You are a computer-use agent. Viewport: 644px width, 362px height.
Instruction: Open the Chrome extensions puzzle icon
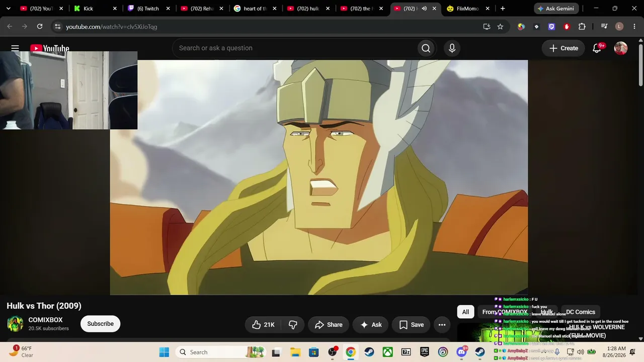pyautogui.click(x=582, y=27)
